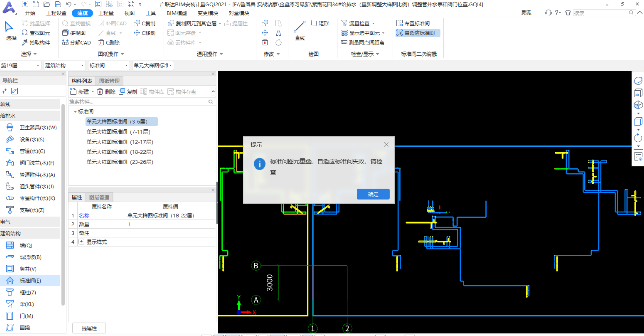
Task: Click 确定 in the 提示 dialog
Action: 373,194
